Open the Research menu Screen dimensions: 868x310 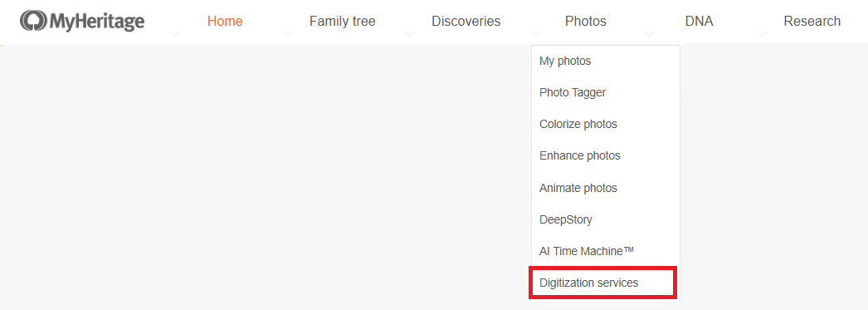point(812,21)
